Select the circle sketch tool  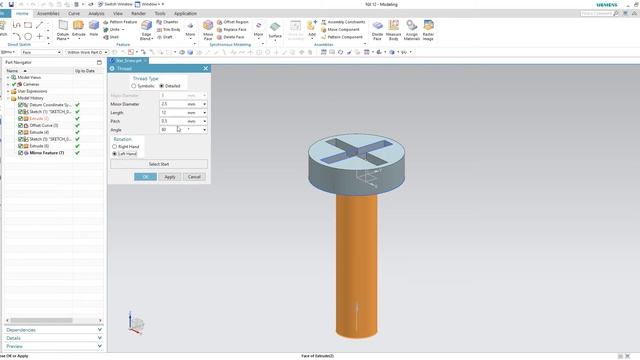click(x=28, y=36)
